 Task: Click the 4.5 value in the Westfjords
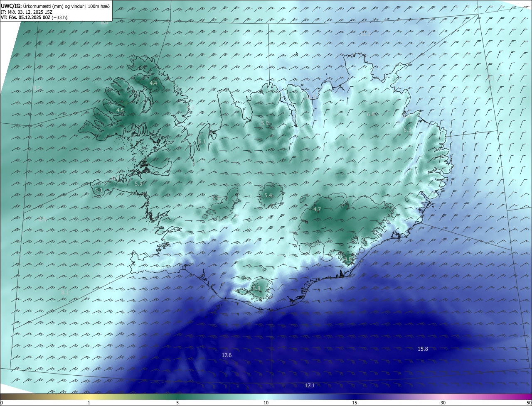pyautogui.click(x=120, y=110)
